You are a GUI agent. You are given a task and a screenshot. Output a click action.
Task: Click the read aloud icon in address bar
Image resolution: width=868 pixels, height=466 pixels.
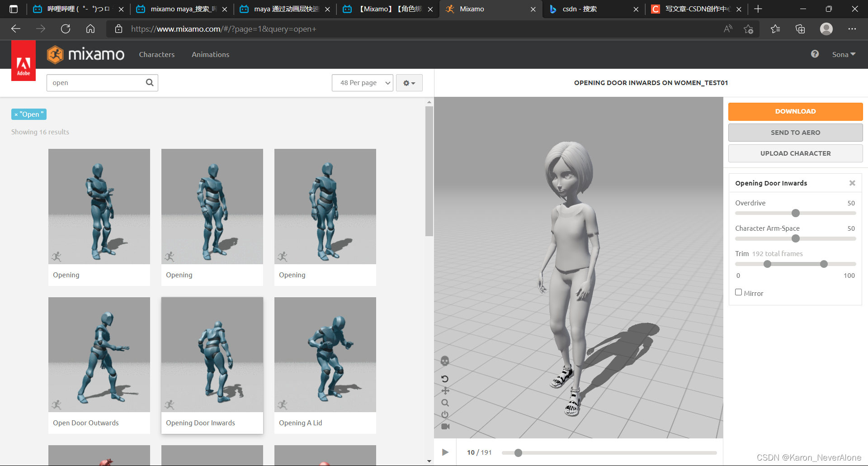(x=728, y=29)
